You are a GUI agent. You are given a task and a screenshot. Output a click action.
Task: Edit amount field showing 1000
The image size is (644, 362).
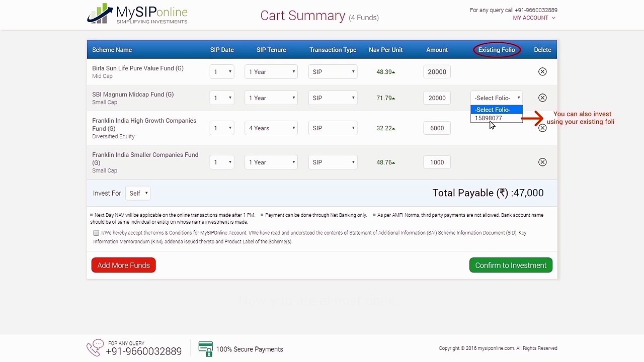coord(437,162)
